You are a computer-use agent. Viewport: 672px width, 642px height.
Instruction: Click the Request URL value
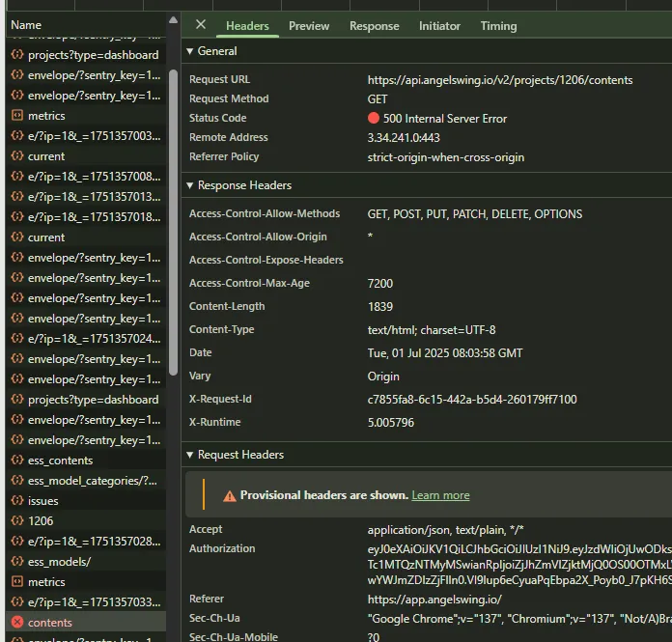[500, 80]
